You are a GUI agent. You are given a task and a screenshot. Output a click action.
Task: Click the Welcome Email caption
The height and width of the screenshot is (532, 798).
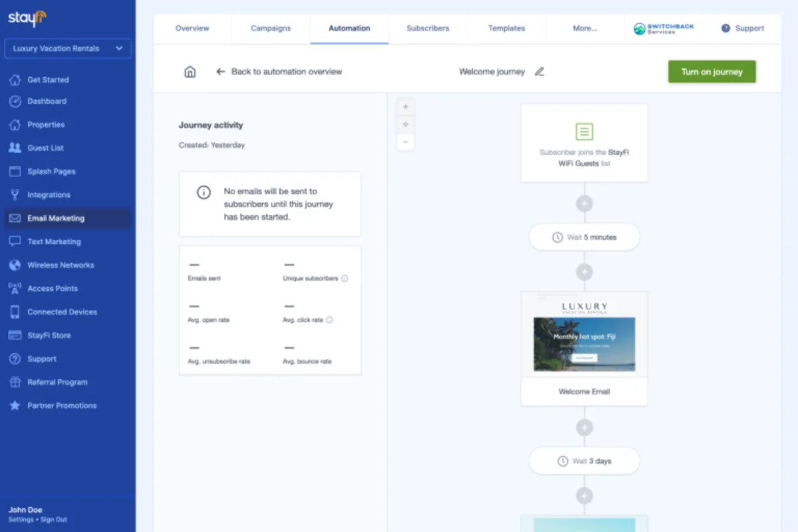(584, 392)
